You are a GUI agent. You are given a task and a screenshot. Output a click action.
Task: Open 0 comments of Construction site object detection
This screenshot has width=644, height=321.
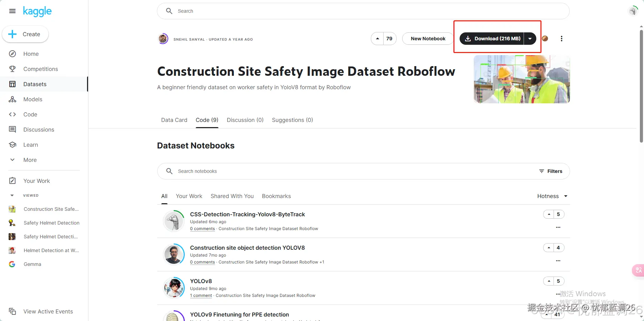[202, 262]
